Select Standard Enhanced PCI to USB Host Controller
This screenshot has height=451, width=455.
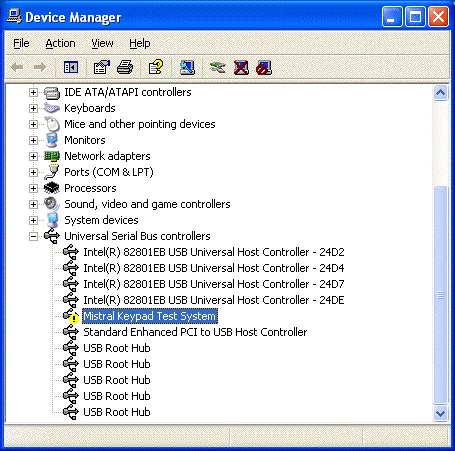tap(195, 332)
